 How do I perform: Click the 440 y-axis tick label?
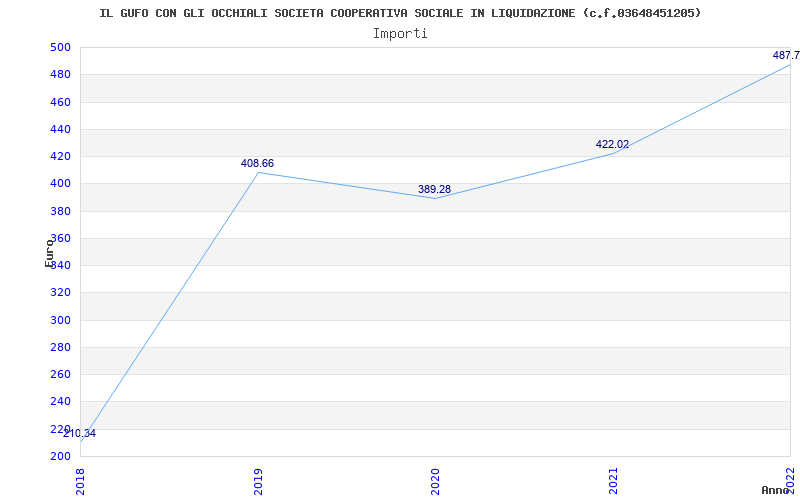tap(60, 129)
